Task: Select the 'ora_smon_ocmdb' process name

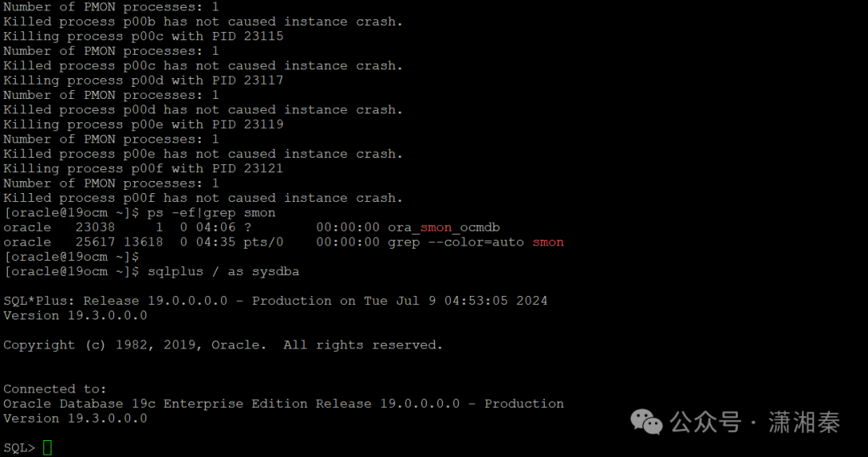Action: pyautogui.click(x=444, y=228)
